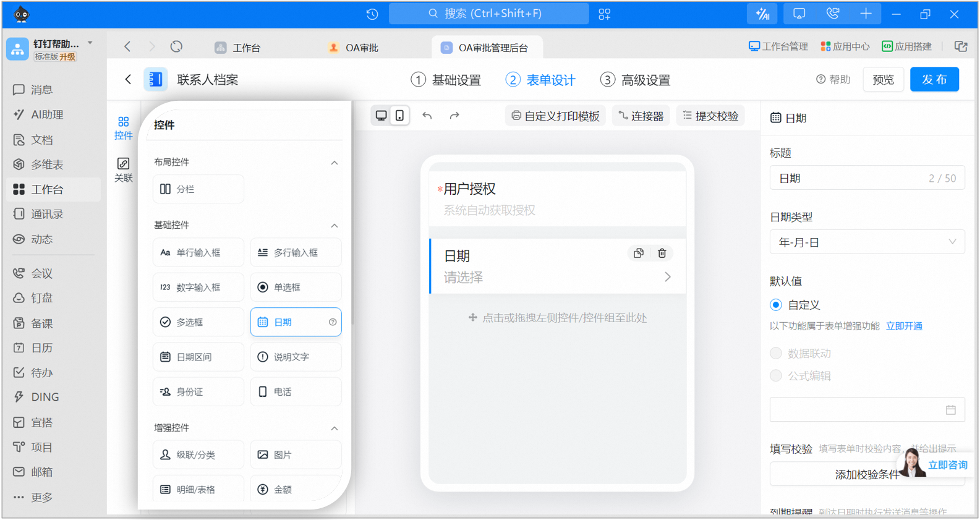Select the 自定义 default value radio

click(x=776, y=305)
